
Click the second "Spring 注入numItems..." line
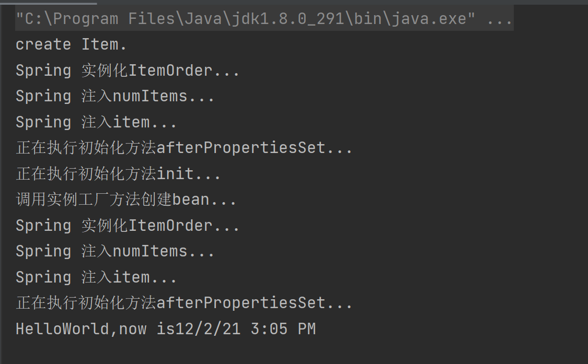tap(115, 251)
